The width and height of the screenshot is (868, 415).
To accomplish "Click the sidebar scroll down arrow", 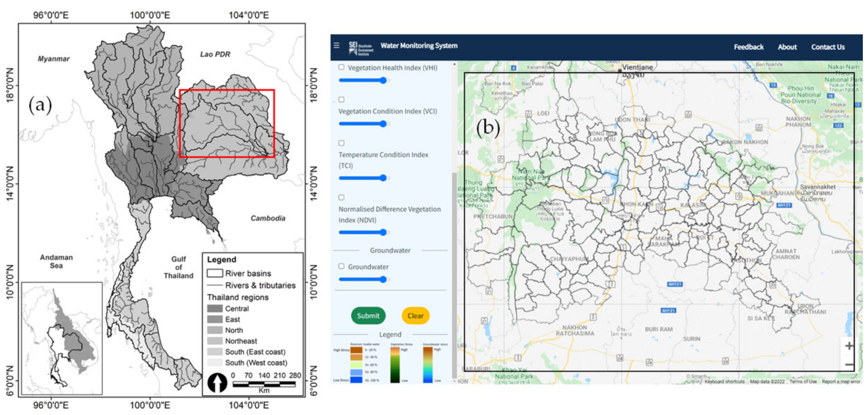I will coord(454,381).
